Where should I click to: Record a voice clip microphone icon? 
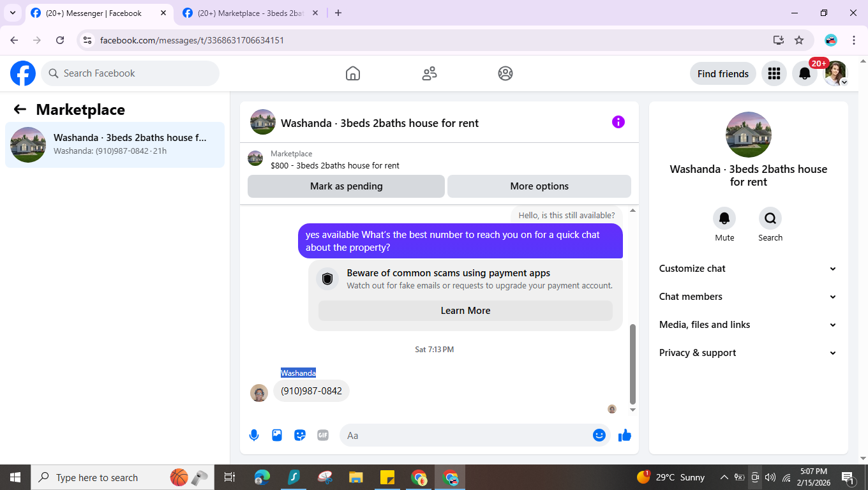pos(254,435)
